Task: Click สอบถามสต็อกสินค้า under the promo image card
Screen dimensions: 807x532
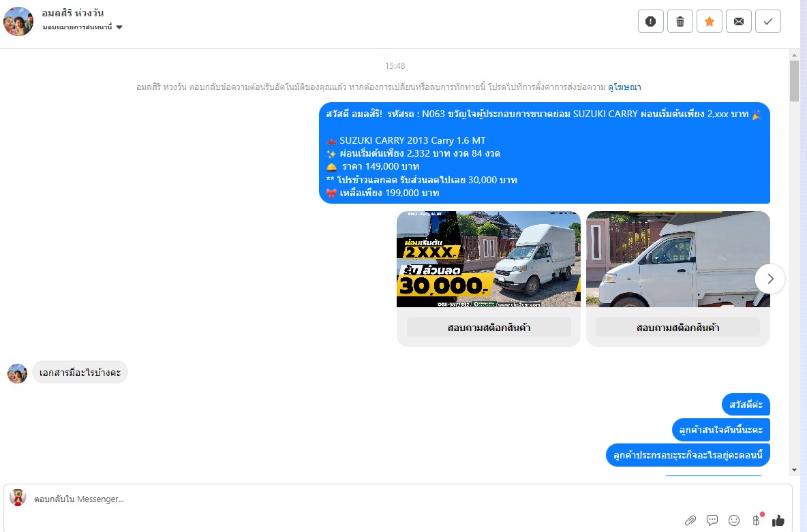Action: click(x=489, y=327)
